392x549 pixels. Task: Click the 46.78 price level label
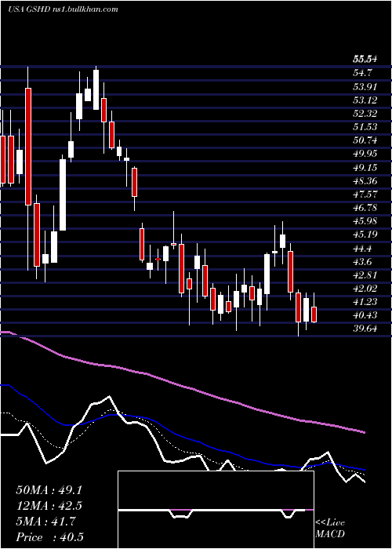[x=365, y=208]
